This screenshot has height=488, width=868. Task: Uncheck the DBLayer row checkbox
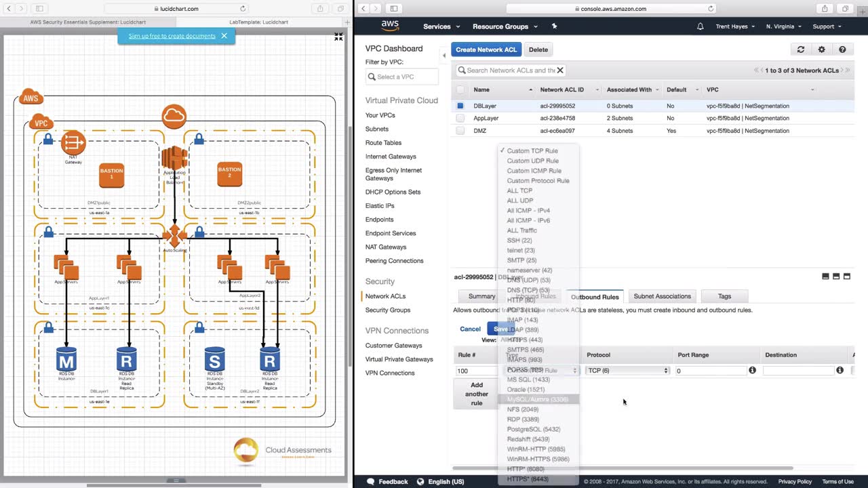(x=460, y=106)
